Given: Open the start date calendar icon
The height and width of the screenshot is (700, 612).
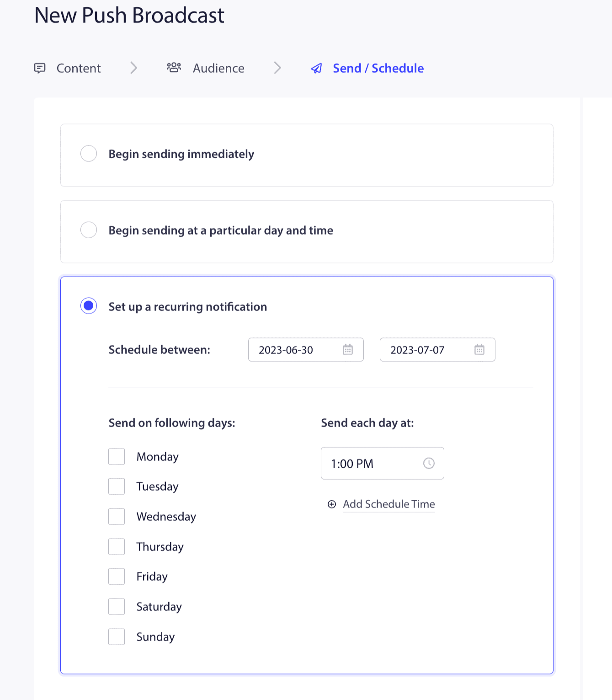Looking at the screenshot, I should 348,350.
